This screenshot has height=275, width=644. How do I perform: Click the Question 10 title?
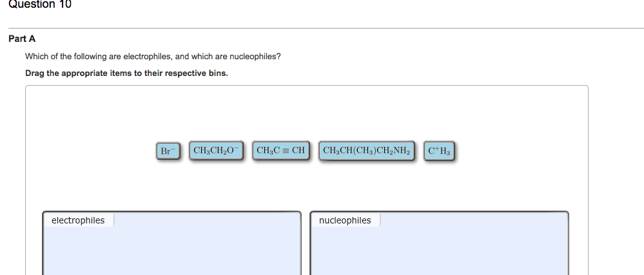pos(40,5)
